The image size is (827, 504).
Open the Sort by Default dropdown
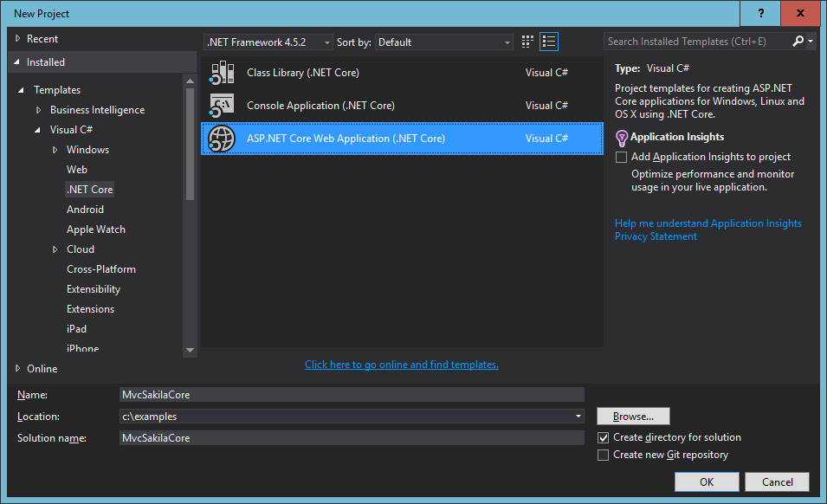(x=444, y=42)
